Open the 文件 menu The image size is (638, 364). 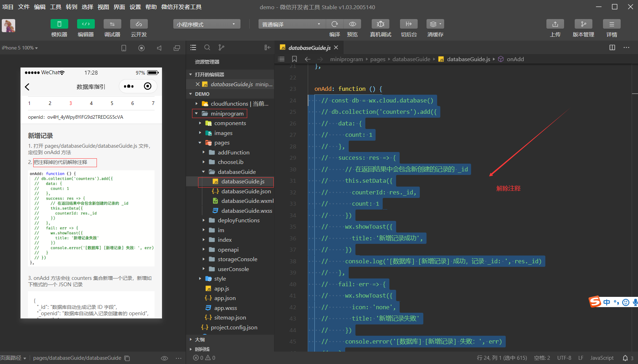24,7
